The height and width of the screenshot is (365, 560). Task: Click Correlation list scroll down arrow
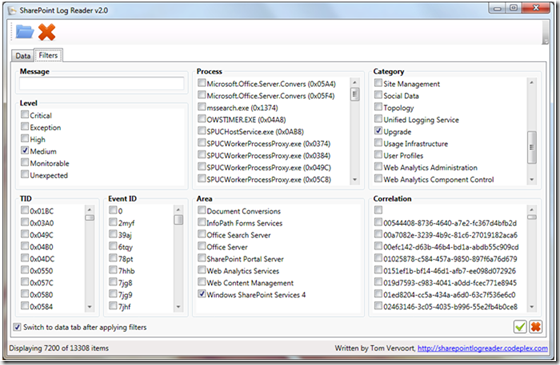point(532,306)
